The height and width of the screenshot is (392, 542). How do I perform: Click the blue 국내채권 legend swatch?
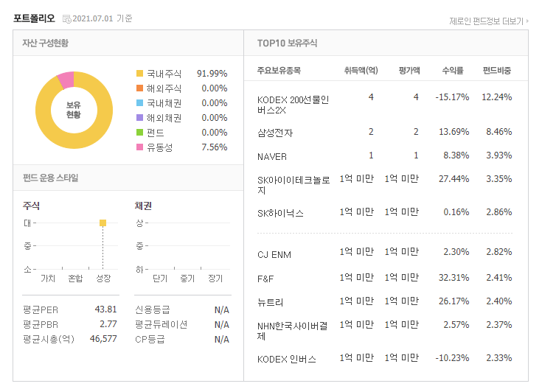point(139,103)
